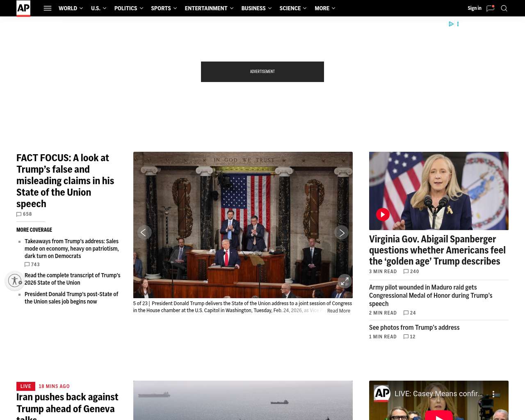Click Read More on photo caption
This screenshot has width=525, height=420.
click(x=338, y=311)
